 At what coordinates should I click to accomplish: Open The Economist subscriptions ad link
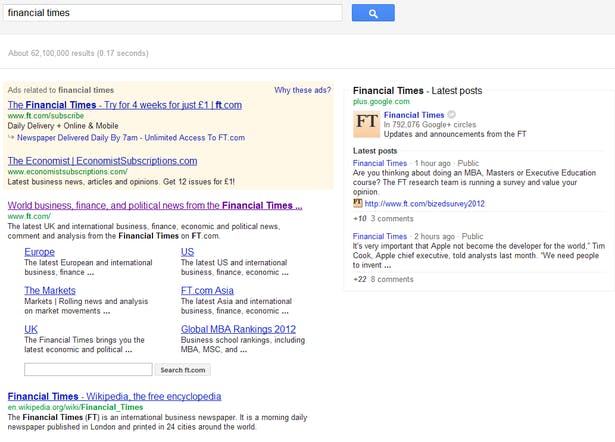click(x=102, y=161)
